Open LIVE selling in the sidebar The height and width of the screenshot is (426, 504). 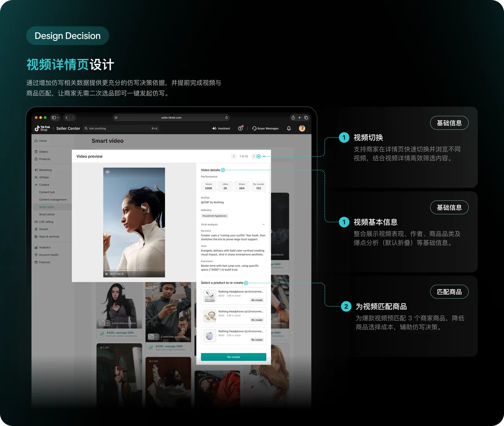pyautogui.click(x=44, y=222)
